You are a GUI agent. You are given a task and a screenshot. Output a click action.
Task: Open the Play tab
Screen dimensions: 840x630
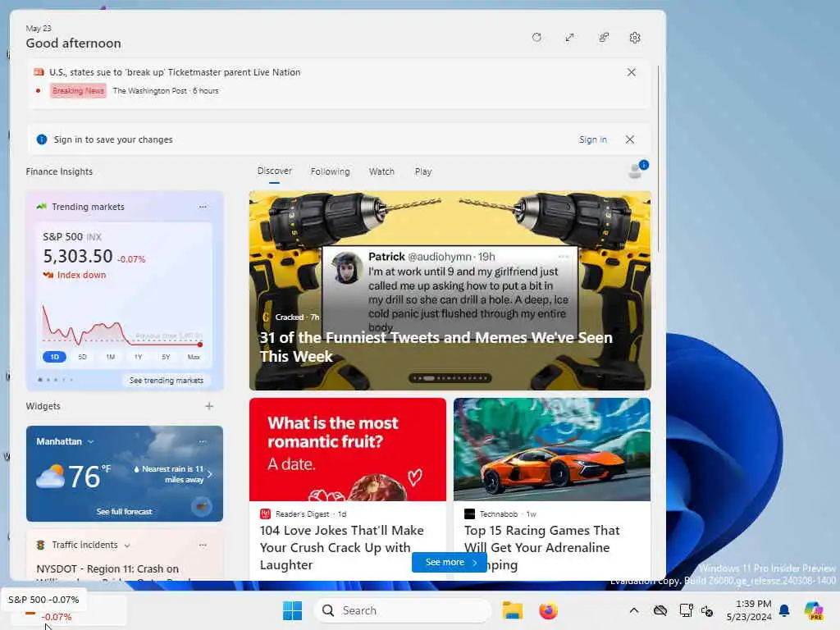(422, 171)
